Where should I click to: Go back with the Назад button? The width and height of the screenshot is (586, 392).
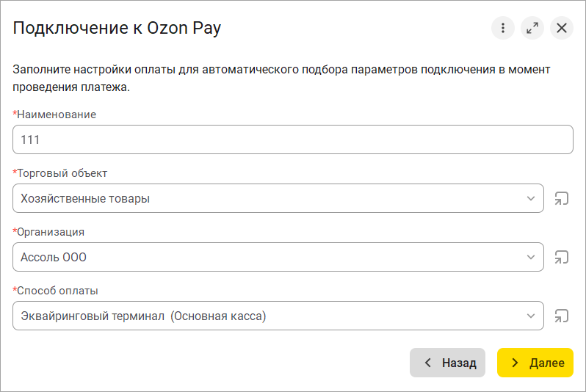coord(447,363)
